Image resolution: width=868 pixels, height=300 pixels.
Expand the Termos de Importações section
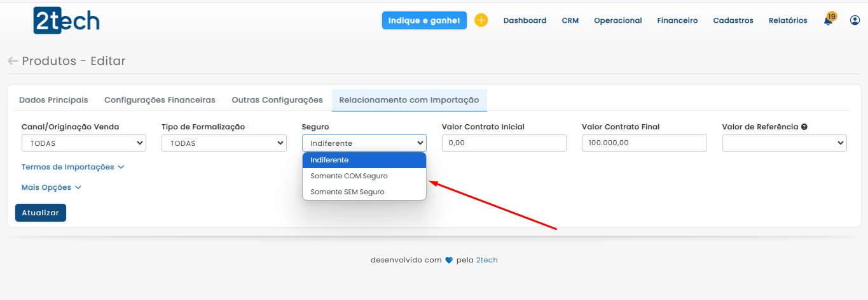tap(72, 167)
